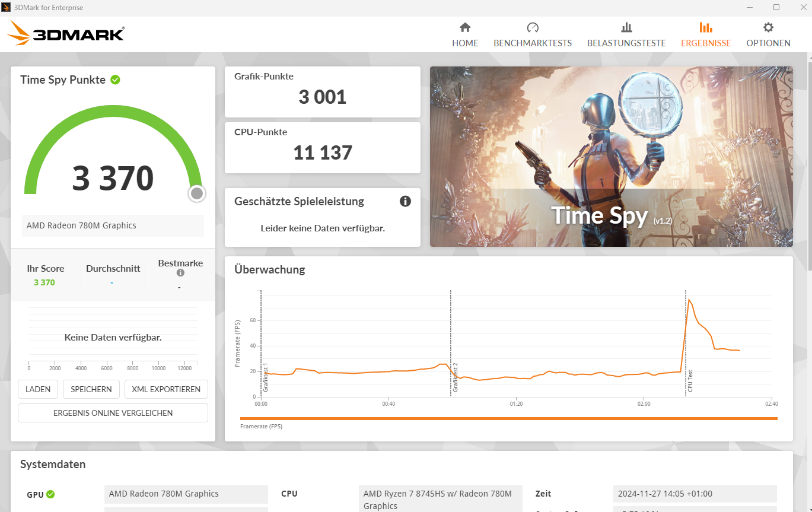
Task: Click the SPEICHERN button
Action: (91, 389)
